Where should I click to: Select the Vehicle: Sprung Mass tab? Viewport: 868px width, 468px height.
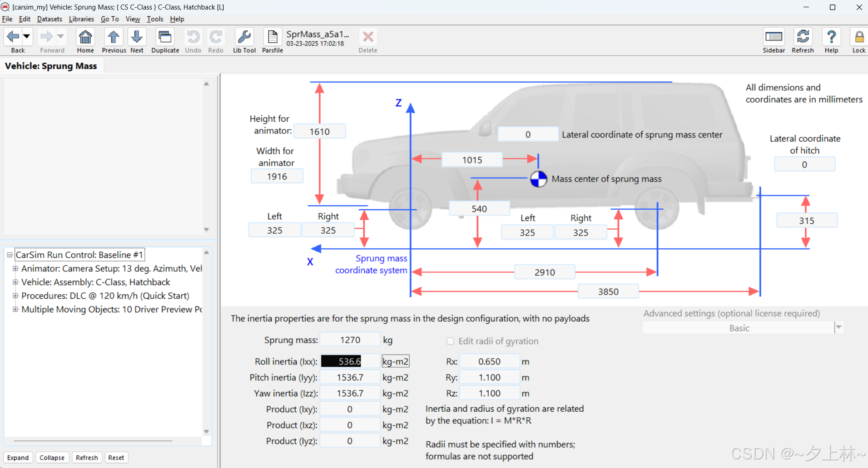(51, 66)
